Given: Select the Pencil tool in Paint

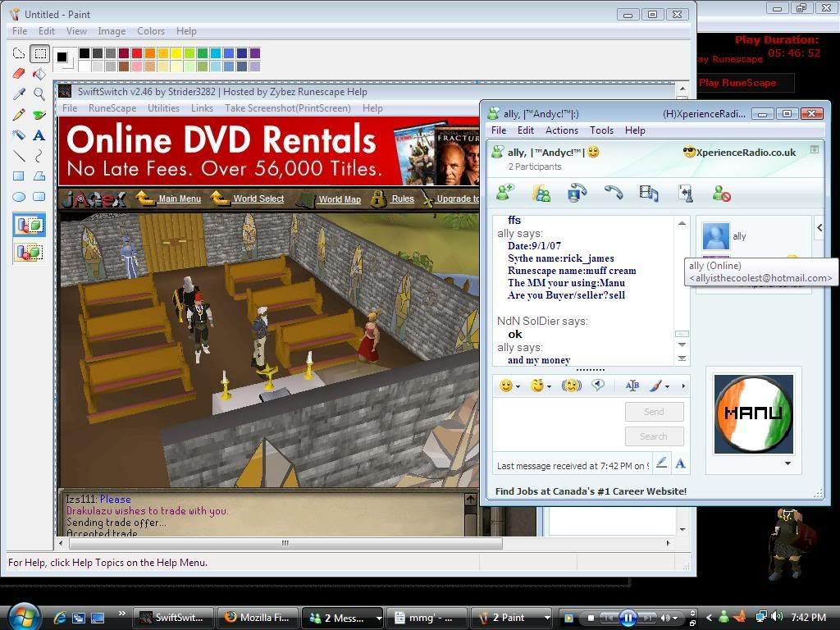Looking at the screenshot, I should tap(19, 115).
